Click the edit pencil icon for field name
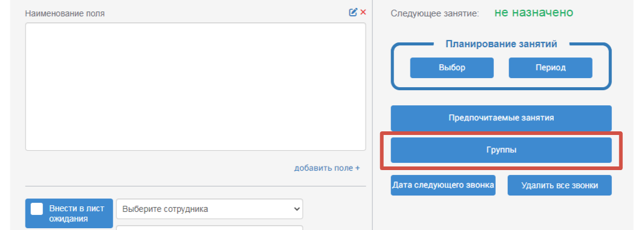Viewport: 644px width, 230px height. (353, 12)
